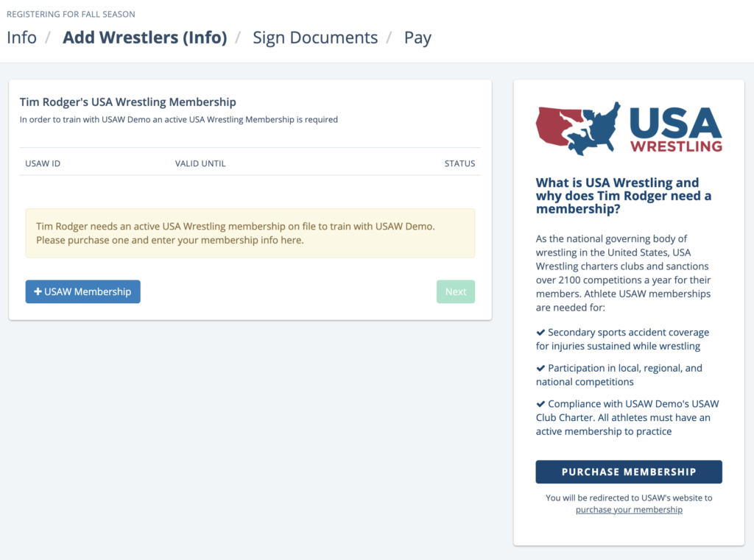Click checkmark beside Secondary sports accident coverage
This screenshot has height=560, width=754.
coord(540,332)
